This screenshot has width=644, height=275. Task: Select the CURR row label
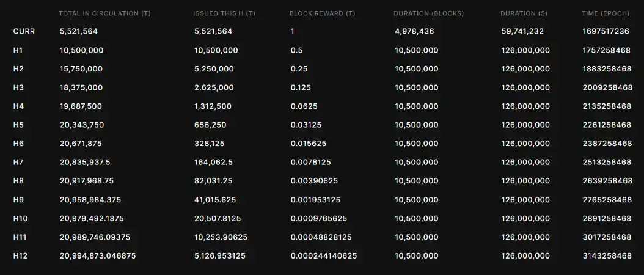coord(24,31)
